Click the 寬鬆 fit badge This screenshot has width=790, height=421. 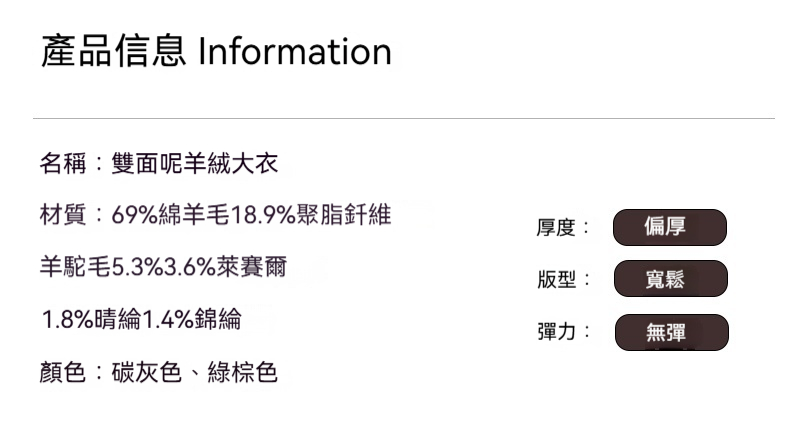coord(669,279)
